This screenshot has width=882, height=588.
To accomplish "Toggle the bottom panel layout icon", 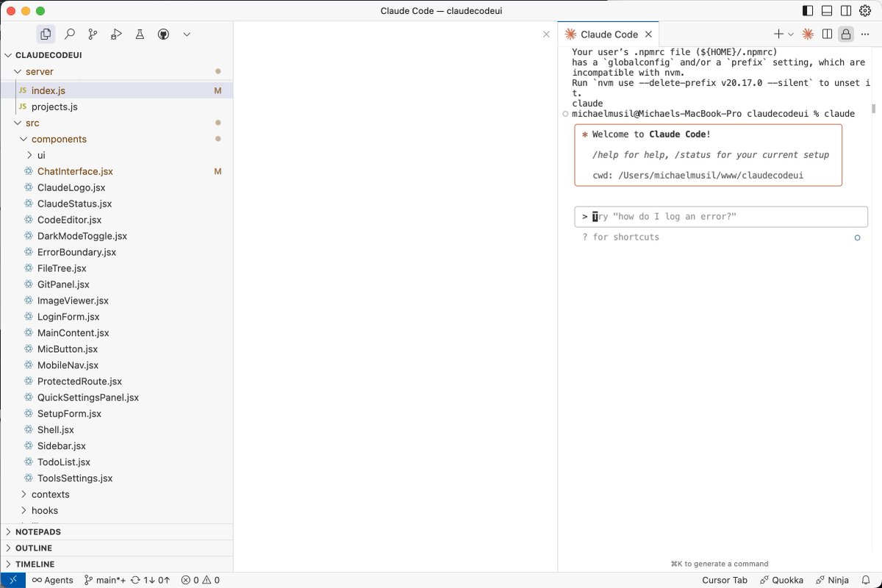I will pyautogui.click(x=827, y=11).
